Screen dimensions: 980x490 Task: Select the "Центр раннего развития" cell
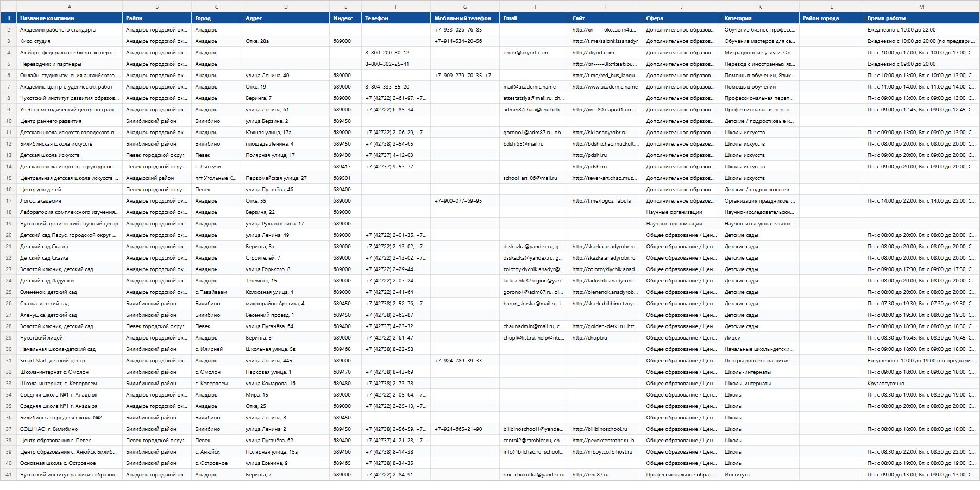[x=70, y=121]
